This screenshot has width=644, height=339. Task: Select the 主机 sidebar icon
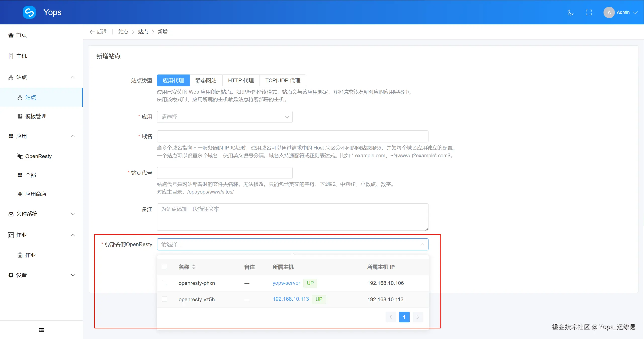pos(11,56)
